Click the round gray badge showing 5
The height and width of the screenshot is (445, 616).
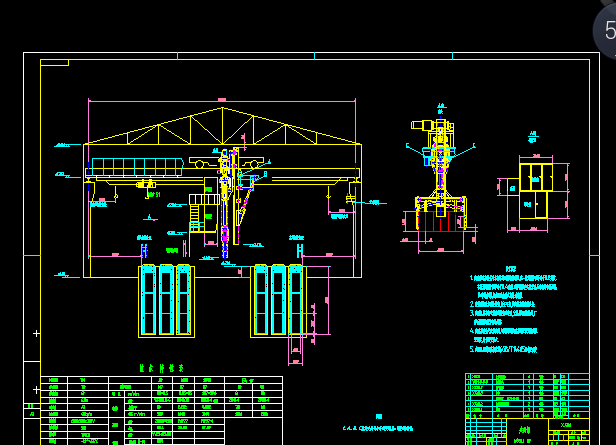tap(605, 29)
